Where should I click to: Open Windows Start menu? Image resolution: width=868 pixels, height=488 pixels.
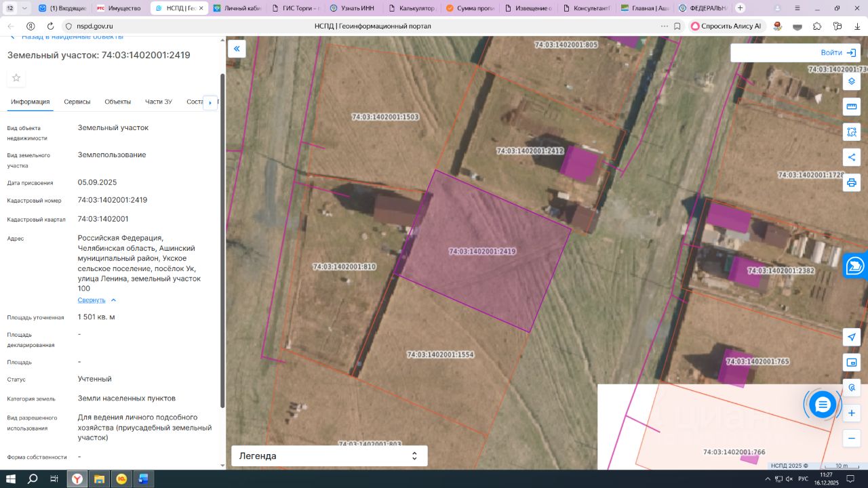(x=11, y=479)
